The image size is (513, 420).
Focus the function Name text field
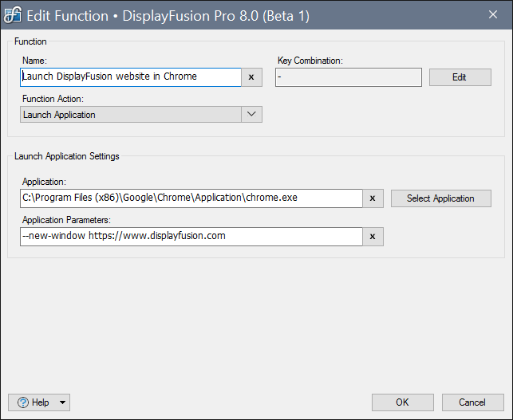click(x=130, y=77)
